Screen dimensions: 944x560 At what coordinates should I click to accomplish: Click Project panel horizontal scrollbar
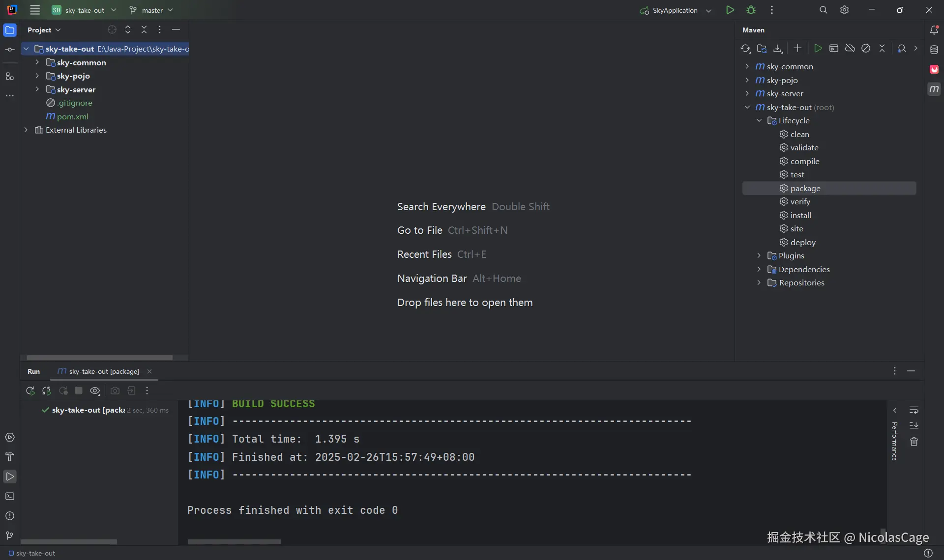tap(99, 357)
